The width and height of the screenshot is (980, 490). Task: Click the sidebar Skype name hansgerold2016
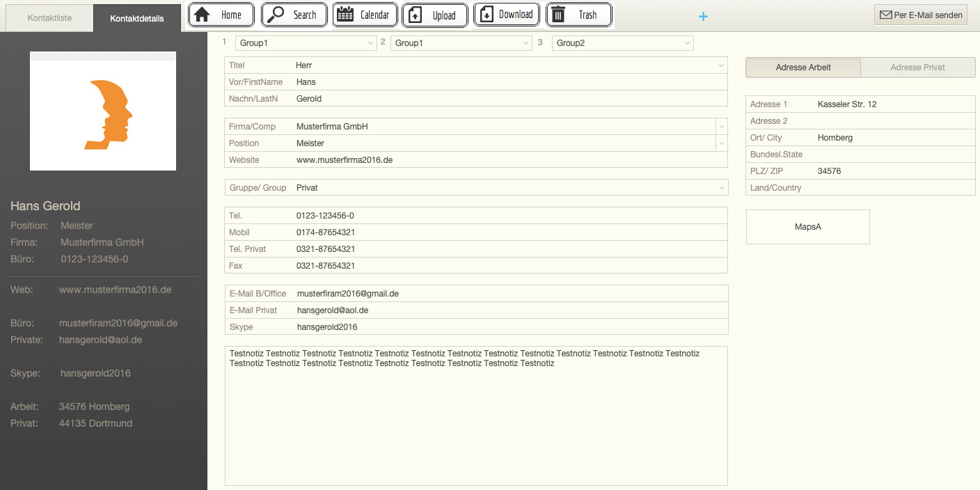(x=95, y=373)
